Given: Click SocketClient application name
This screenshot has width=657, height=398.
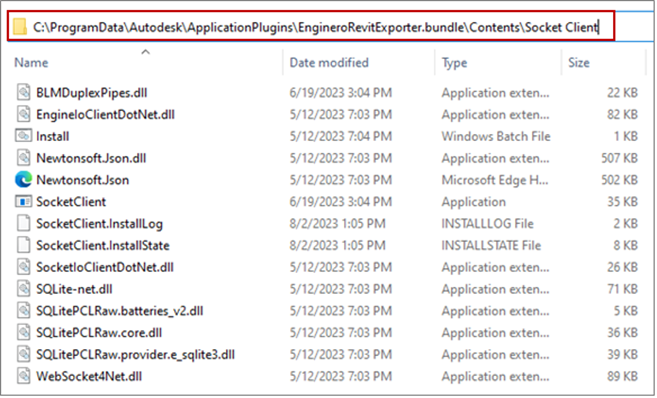Looking at the screenshot, I should (x=71, y=202).
